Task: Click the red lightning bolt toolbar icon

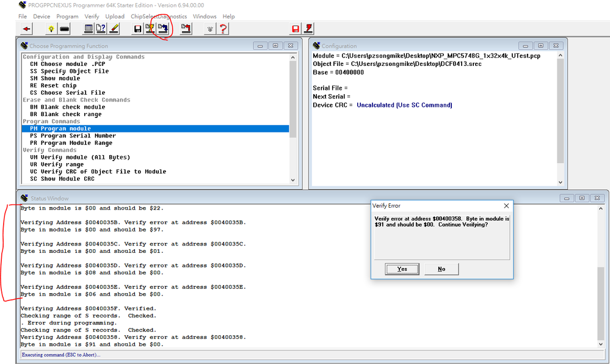Action: click(308, 29)
